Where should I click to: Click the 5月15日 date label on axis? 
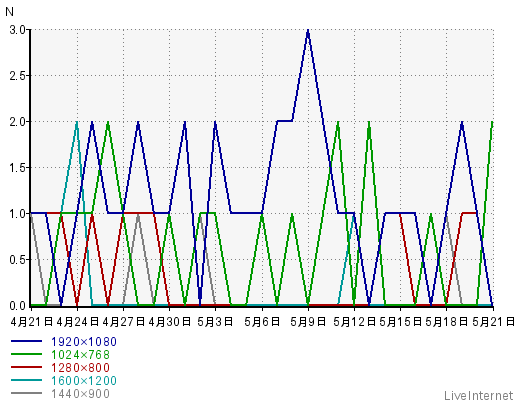[400, 322]
